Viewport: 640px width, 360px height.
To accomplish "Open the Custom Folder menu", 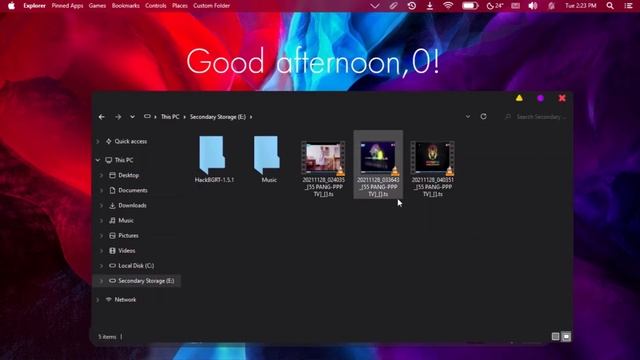I will click(x=211, y=6).
